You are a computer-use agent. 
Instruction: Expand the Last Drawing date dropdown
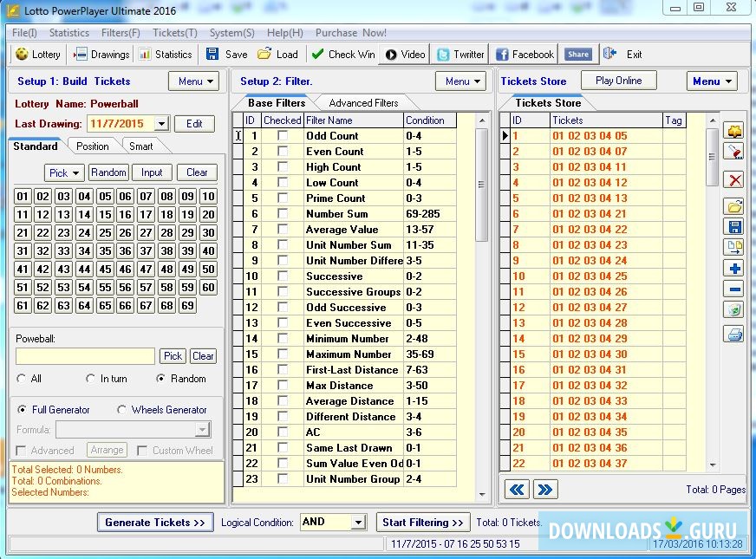(162, 123)
